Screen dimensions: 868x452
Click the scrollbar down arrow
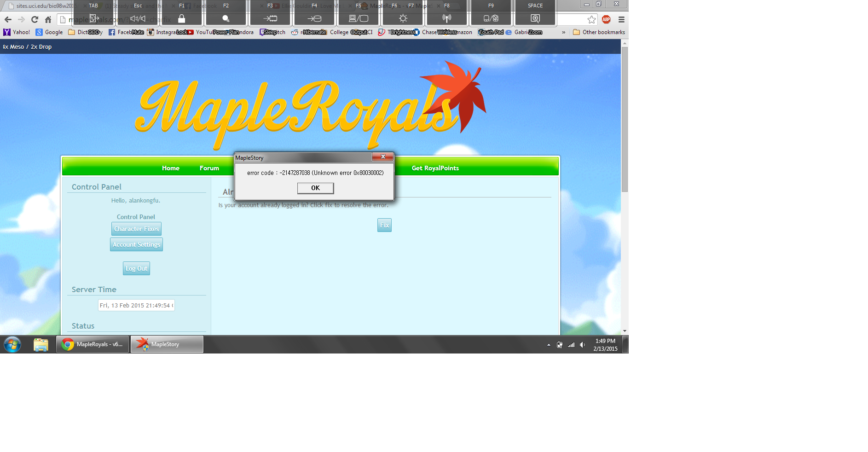(625, 331)
